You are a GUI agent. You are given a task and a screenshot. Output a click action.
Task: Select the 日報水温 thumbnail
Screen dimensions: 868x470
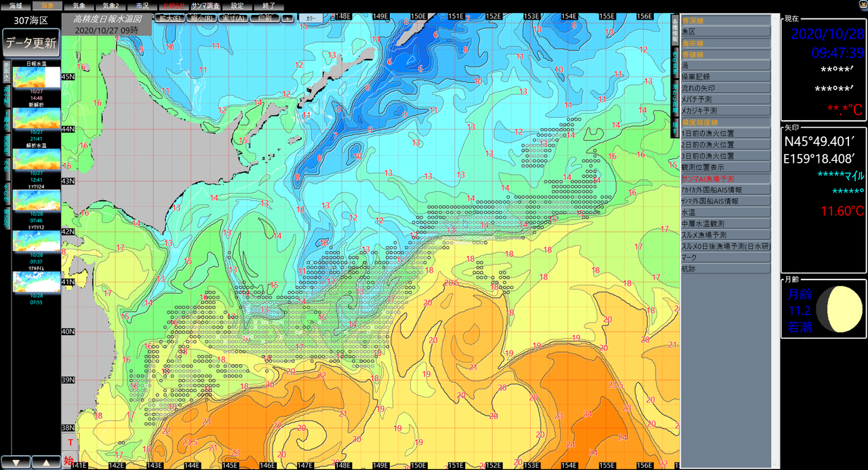click(37, 77)
